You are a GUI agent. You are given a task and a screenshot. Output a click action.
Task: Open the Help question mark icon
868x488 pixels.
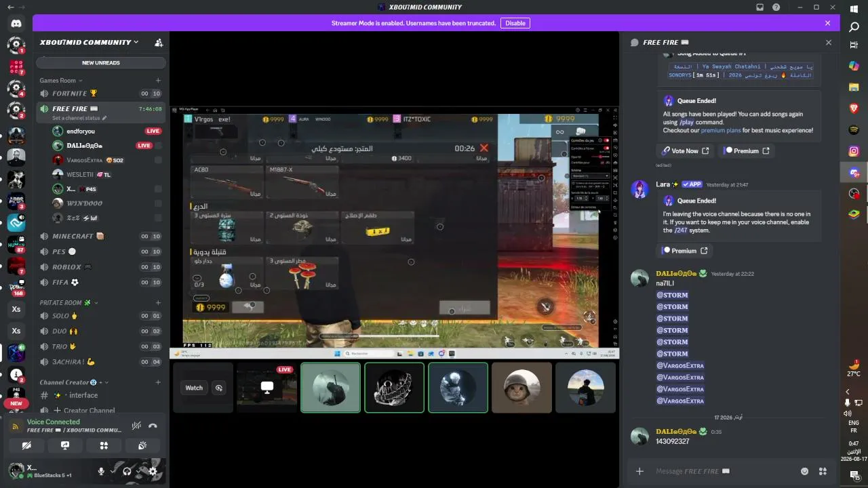776,7
